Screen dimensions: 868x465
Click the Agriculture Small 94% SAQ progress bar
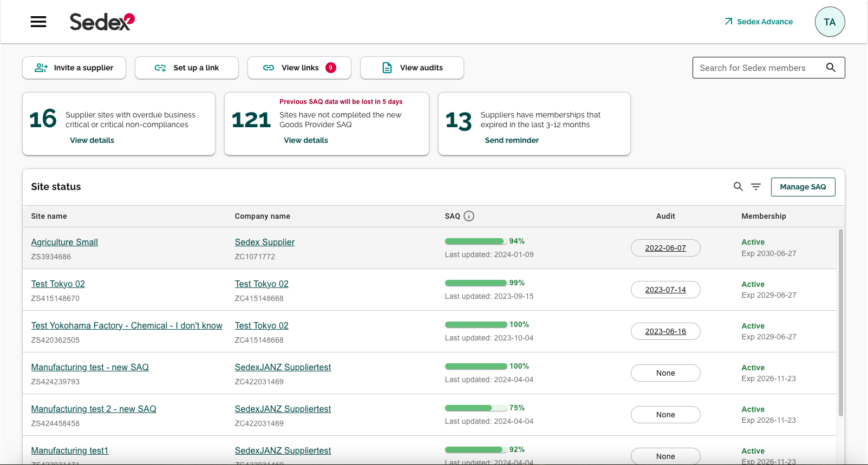pos(476,241)
